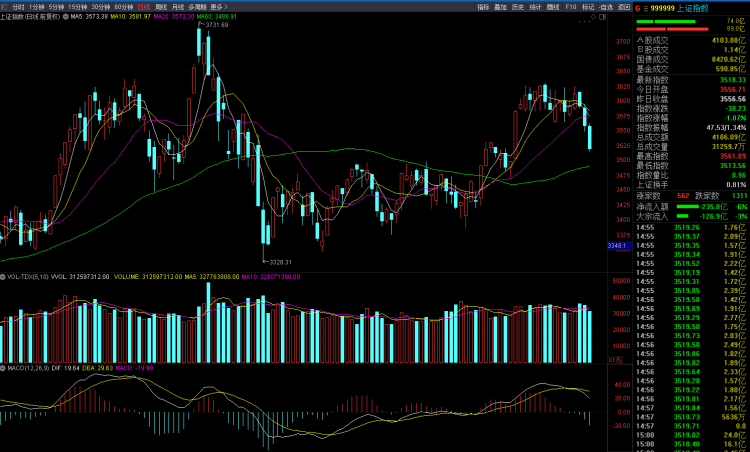Open the 多周期 multi-period view
Image resolution: width=750 pixels, height=452 pixels.
click(198, 7)
